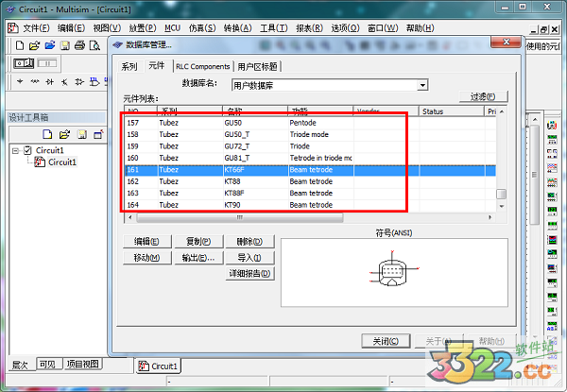The height and width of the screenshot is (392, 567).
Task: Select the Four Channel Oscilloscope icon
Action: 552,182
